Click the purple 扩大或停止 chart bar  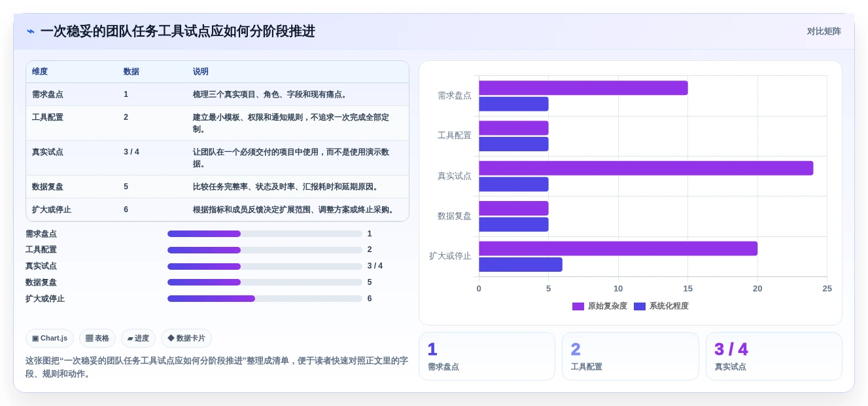coord(618,249)
